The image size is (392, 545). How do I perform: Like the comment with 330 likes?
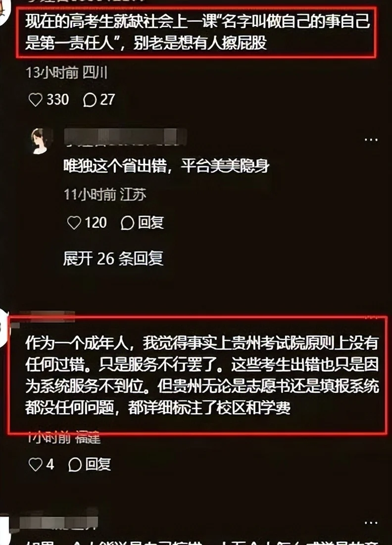coord(36,100)
